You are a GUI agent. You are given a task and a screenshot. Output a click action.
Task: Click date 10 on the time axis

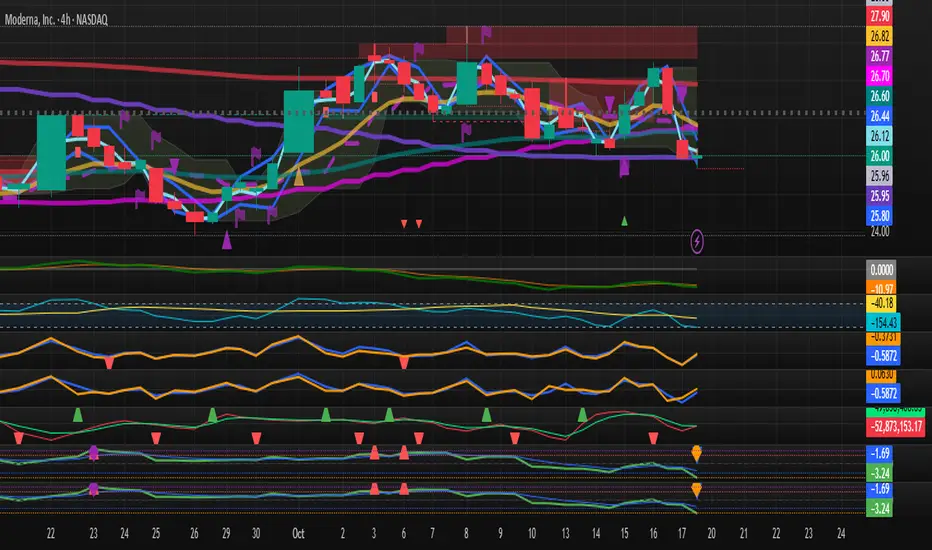point(532,533)
